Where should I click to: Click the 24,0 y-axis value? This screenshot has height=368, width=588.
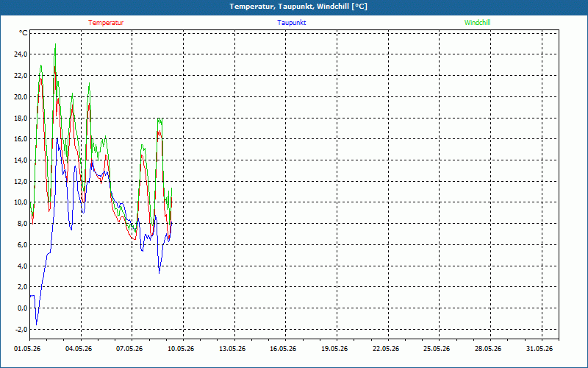21,54
